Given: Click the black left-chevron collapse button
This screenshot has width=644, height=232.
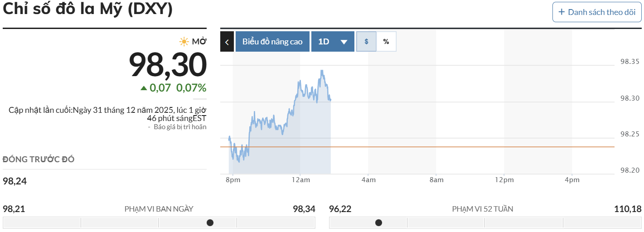Looking at the screenshot, I should tap(227, 42).
